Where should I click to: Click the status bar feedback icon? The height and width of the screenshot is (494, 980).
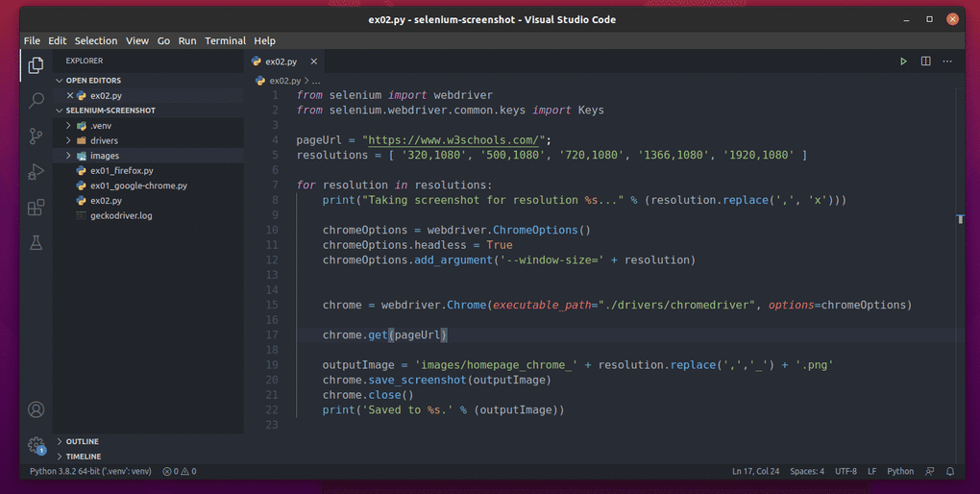pyautogui.click(x=929, y=472)
